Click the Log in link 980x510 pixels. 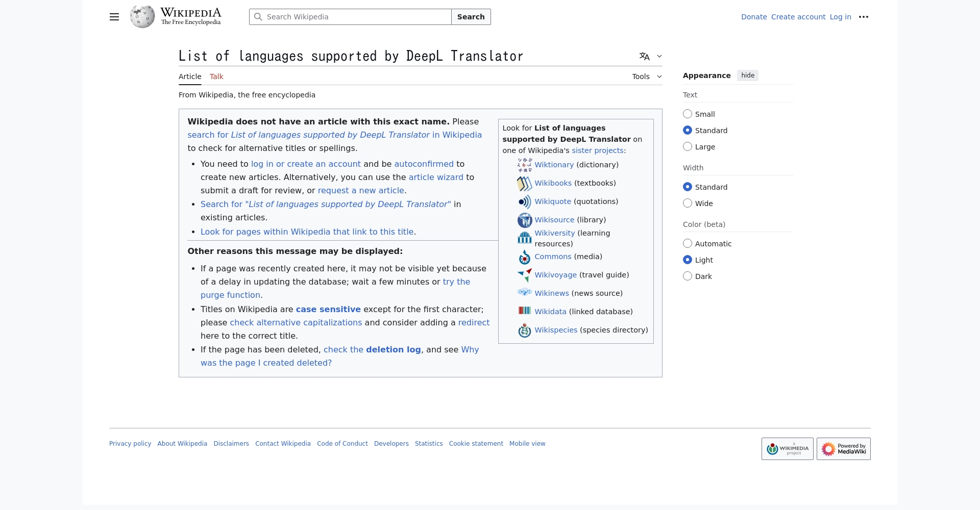coord(840,17)
